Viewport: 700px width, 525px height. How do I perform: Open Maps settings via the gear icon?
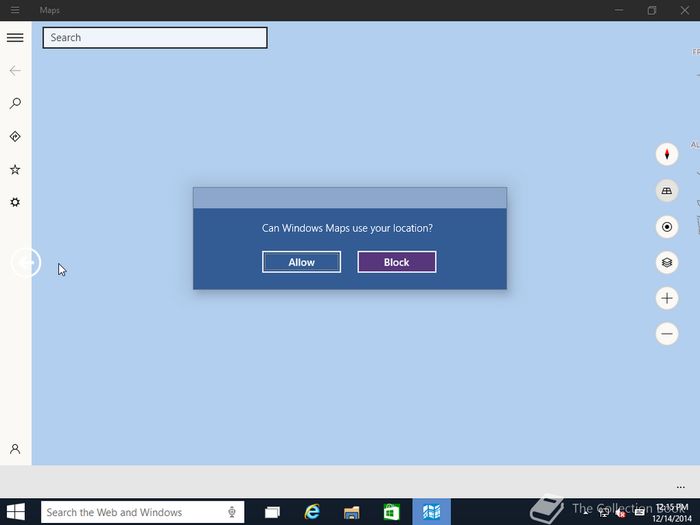pos(15,202)
